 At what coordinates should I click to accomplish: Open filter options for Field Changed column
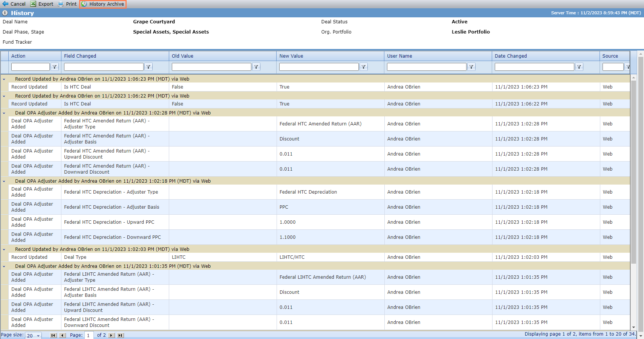(148, 67)
